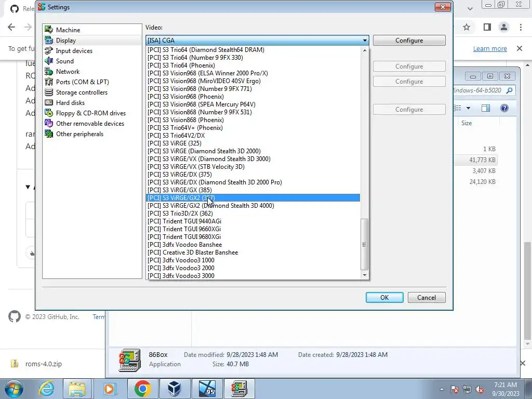Click the video list scroll-up arrow
Screen dimensions: 532x399
(365, 50)
